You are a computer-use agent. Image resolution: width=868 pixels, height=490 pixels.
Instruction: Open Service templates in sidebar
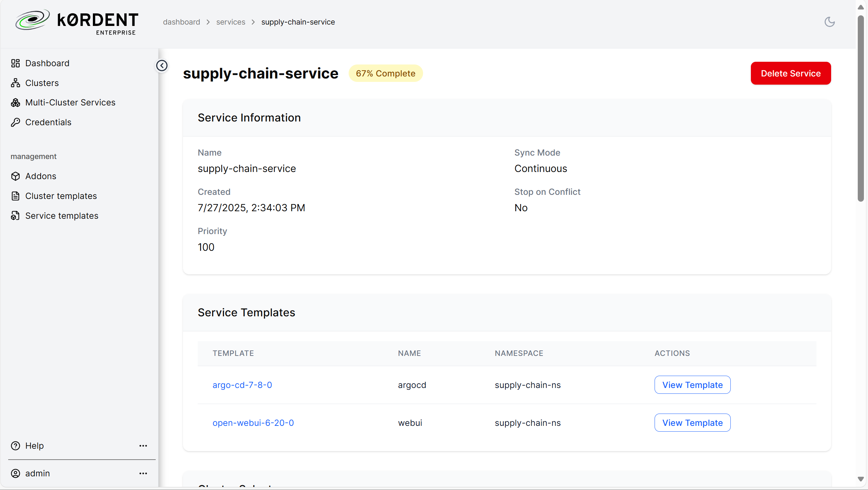(62, 216)
